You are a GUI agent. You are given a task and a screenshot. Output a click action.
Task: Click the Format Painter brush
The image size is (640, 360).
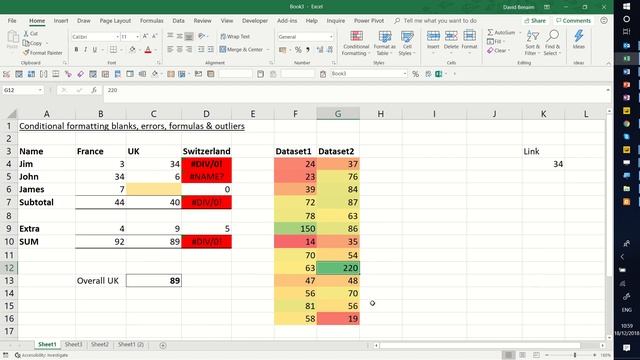[x=27, y=53]
